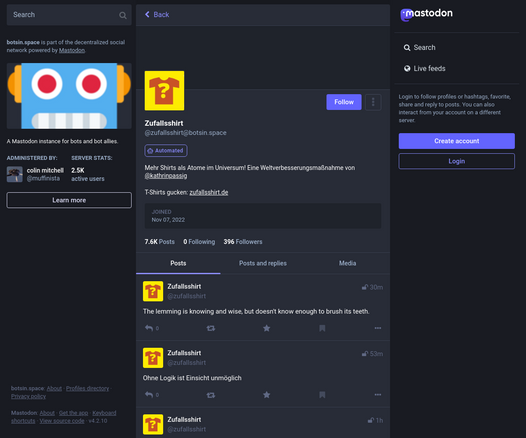
Task: Bookmark the lemming post
Action: click(x=322, y=328)
